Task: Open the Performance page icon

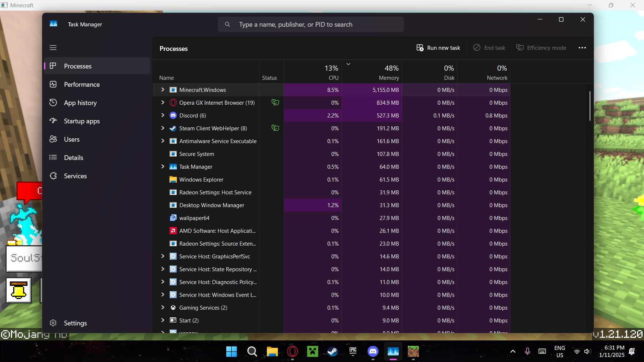Action: click(53, 85)
